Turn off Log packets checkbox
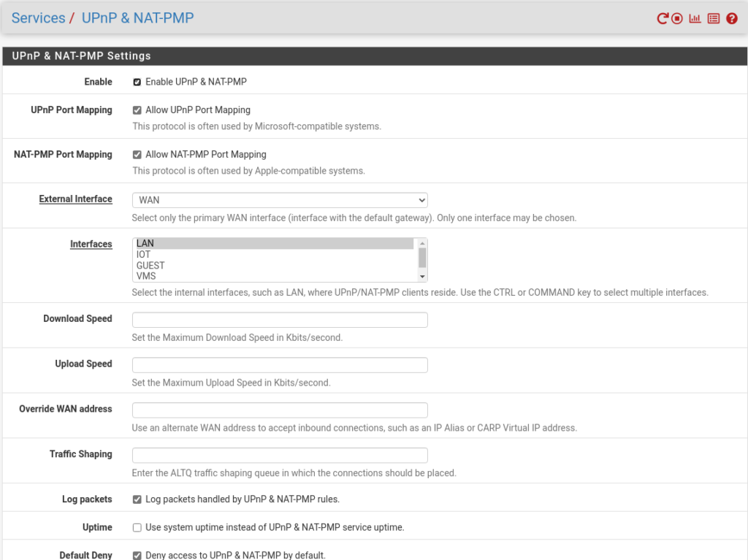The image size is (748, 560). (137, 499)
